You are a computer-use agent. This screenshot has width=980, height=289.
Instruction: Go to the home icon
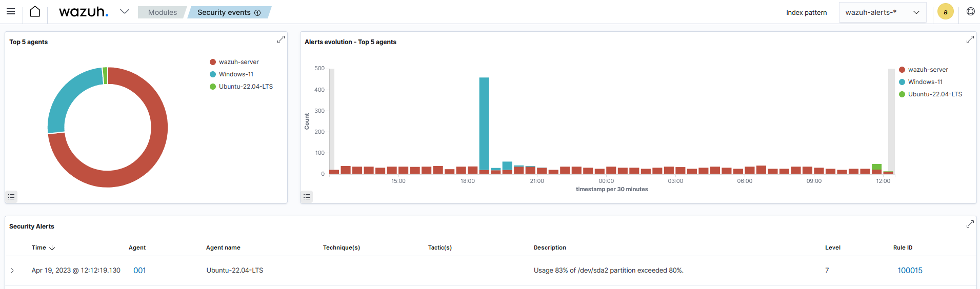35,12
